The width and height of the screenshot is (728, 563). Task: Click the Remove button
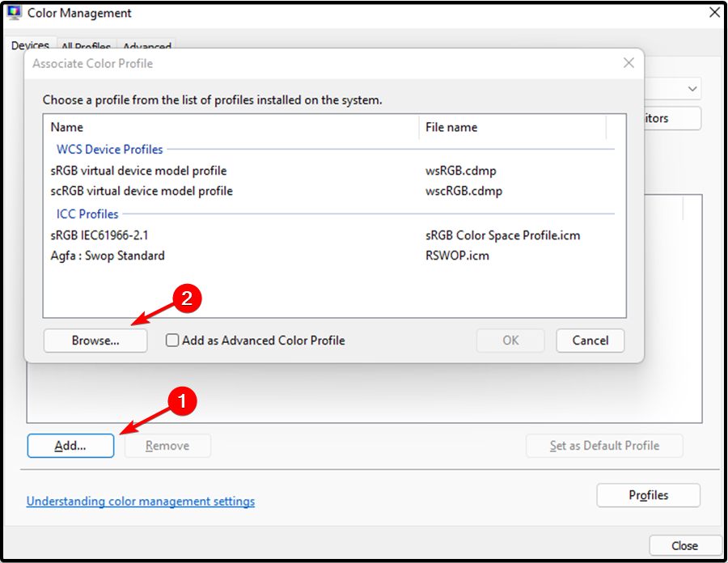(167, 446)
